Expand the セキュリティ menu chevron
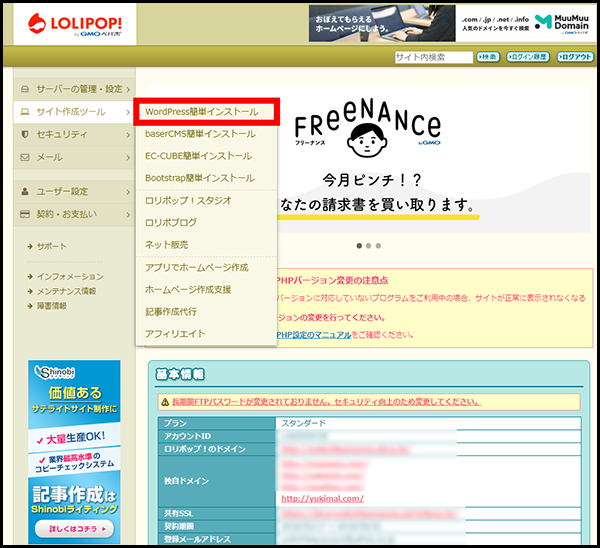 (x=127, y=134)
